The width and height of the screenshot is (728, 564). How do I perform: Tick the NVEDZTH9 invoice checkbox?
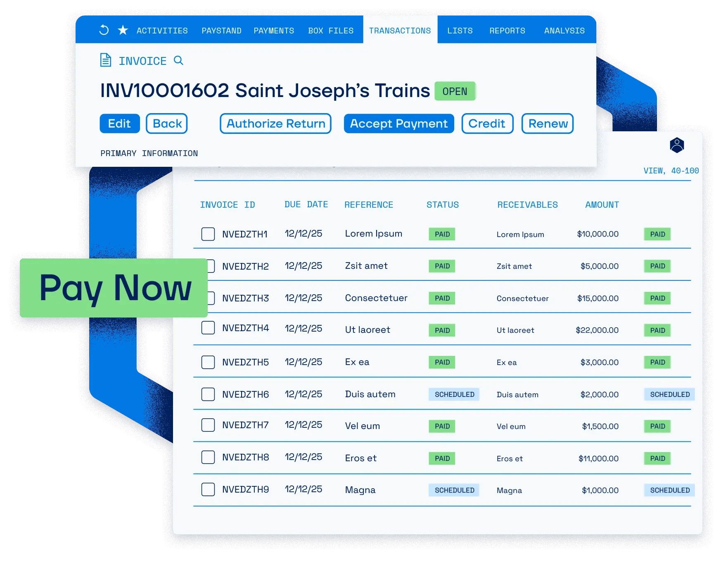click(x=208, y=490)
